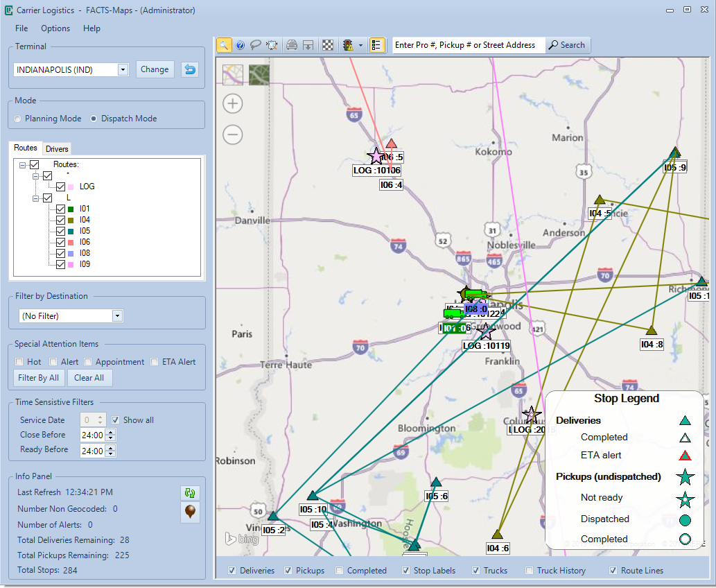Click the map zoom in plus button
Screen dimensions: 716x588
pyautogui.click(x=233, y=104)
